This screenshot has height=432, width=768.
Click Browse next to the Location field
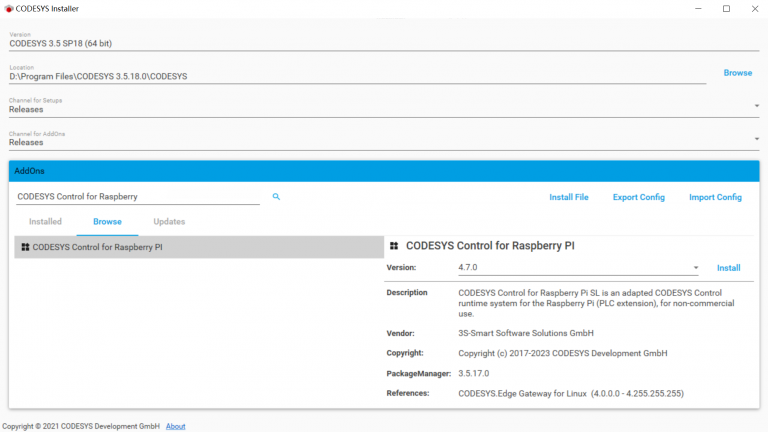tap(737, 73)
